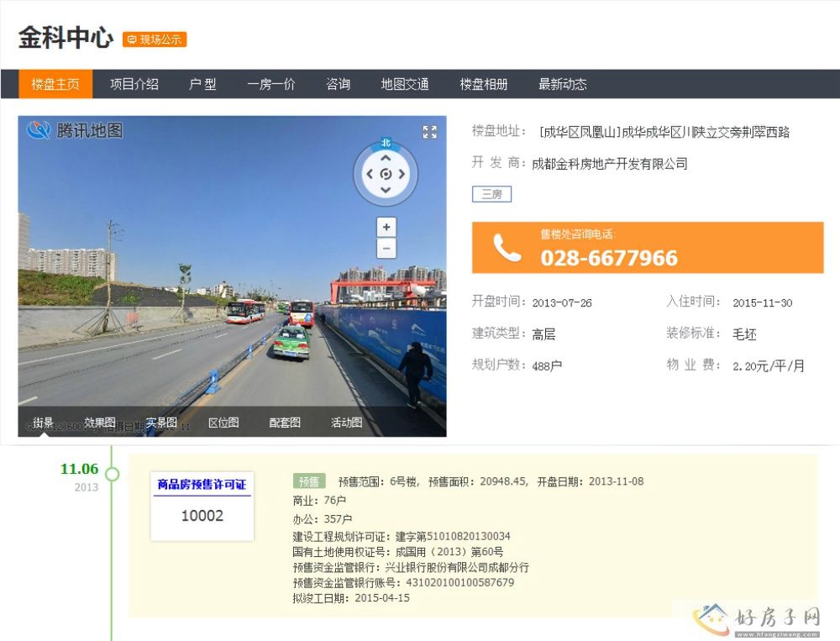This screenshot has width=840, height=641.
Task: Click the move-in date 2015-11-30
Action: tap(763, 302)
